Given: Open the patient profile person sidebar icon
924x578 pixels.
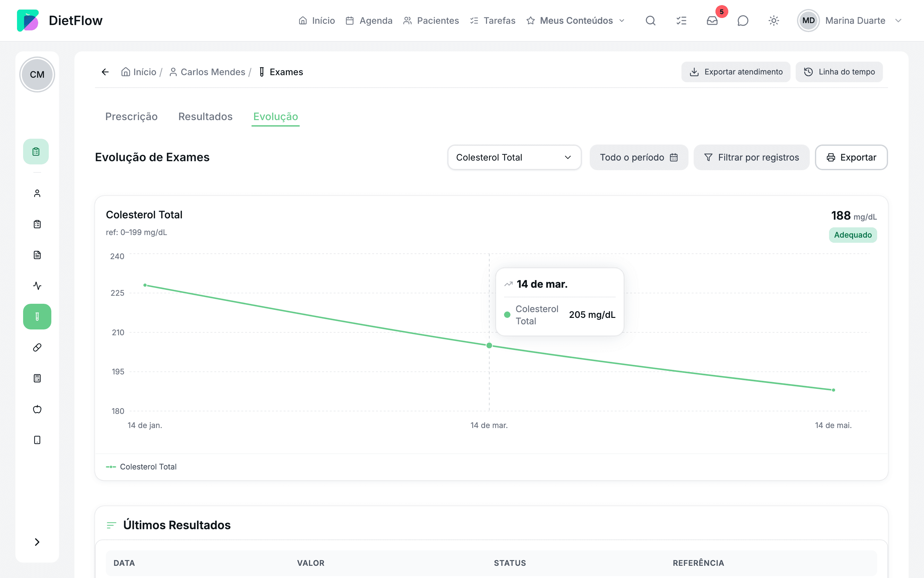Looking at the screenshot, I should click(x=37, y=193).
